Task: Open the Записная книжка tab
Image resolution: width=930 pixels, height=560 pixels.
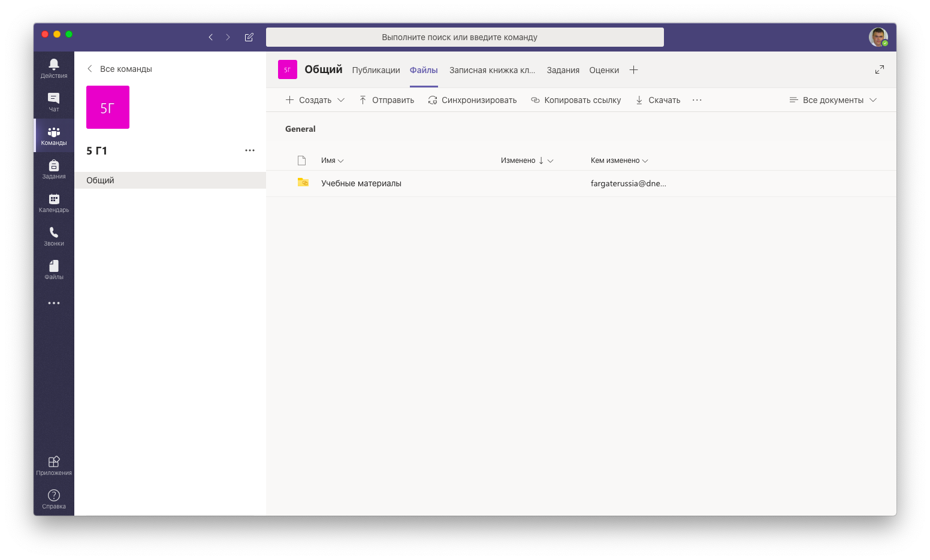Action: pyautogui.click(x=493, y=70)
